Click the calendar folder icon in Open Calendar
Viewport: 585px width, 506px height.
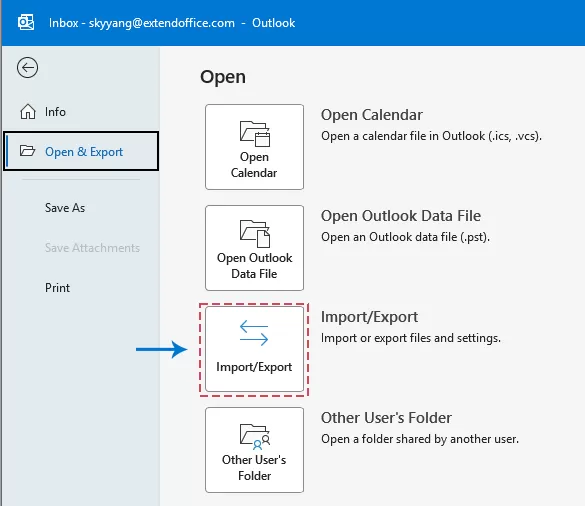click(x=255, y=134)
